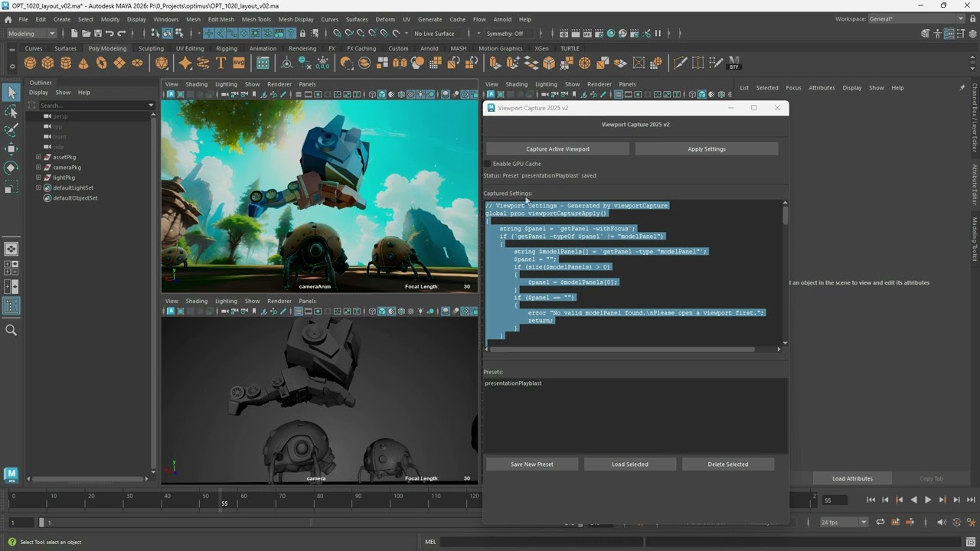Activate the Select tool in toolbox
The width and height of the screenshot is (980, 551).
(11, 93)
